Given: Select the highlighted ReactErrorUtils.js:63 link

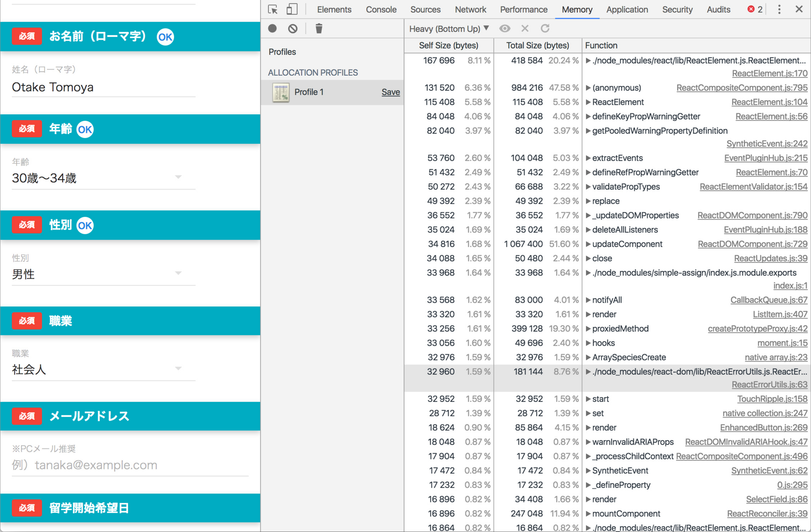Looking at the screenshot, I should coord(769,385).
